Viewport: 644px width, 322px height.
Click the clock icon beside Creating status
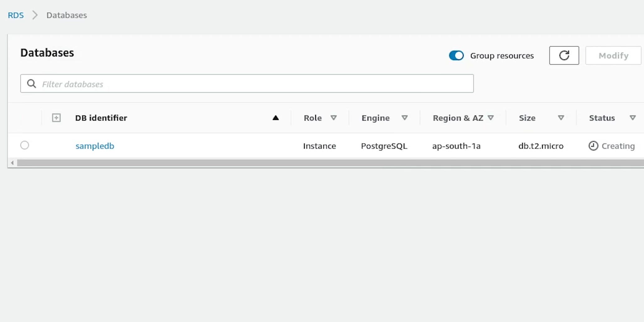pos(593,146)
